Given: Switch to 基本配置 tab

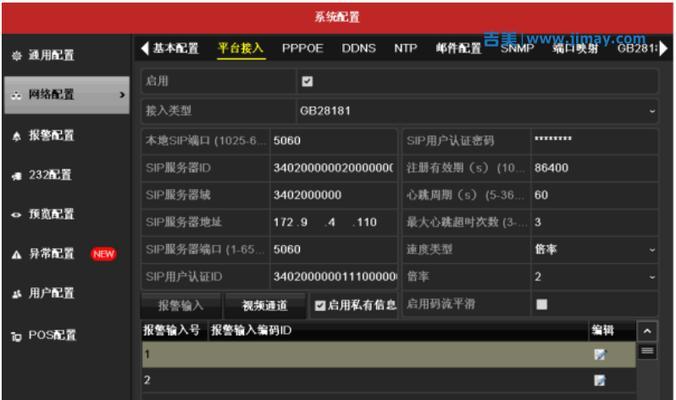Looking at the screenshot, I should pos(175,48).
